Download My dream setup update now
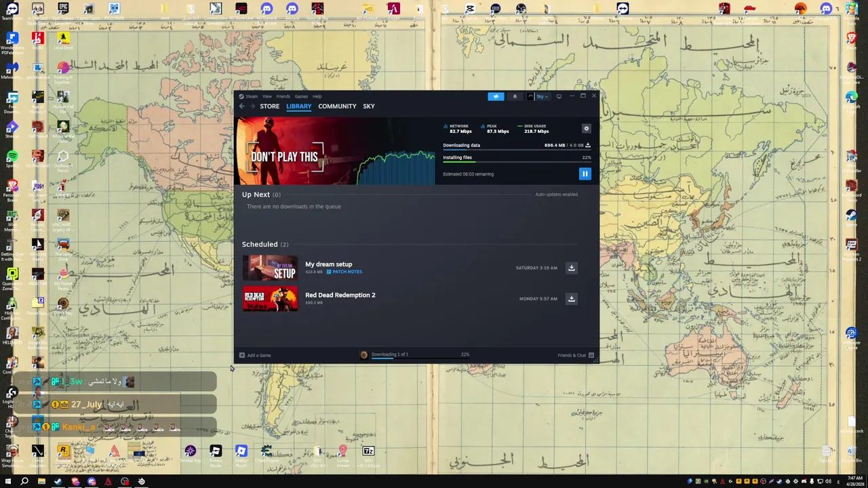 (571, 268)
